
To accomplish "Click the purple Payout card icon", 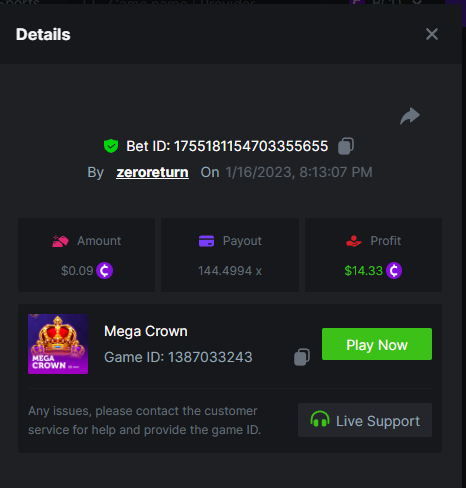I will [206, 241].
